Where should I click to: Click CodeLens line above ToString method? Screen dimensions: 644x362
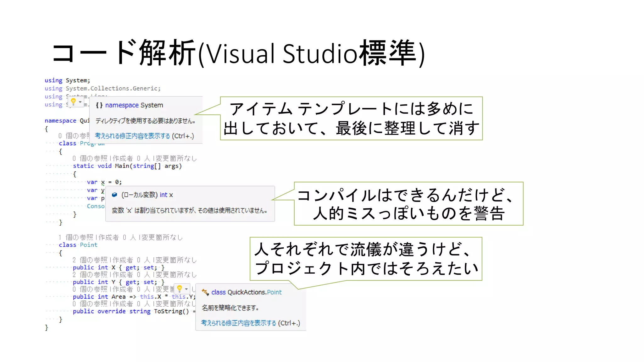point(134,304)
